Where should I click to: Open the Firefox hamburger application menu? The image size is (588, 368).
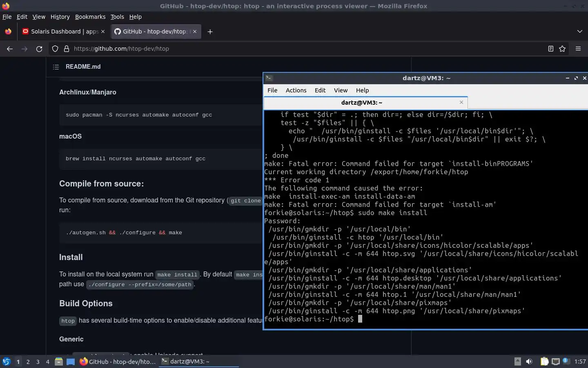point(578,49)
